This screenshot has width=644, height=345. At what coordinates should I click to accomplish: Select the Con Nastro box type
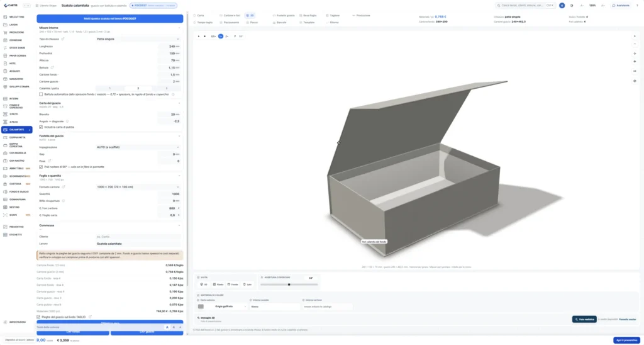click(16, 161)
